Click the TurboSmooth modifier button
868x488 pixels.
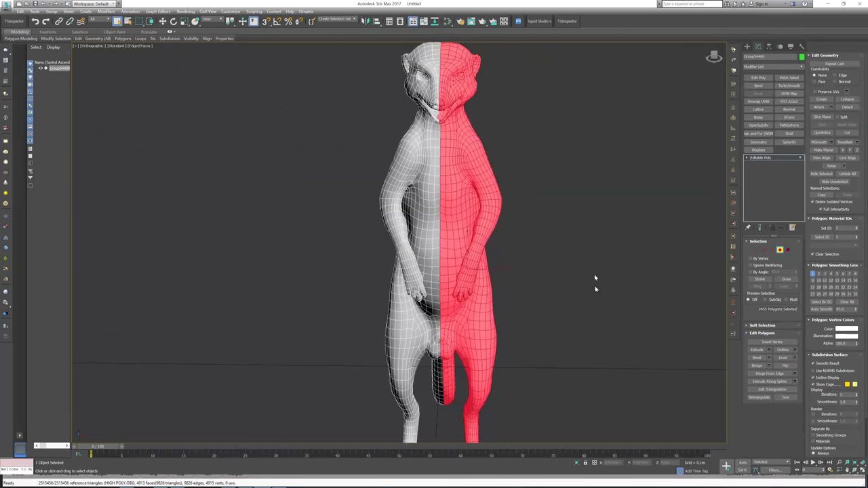(789, 85)
